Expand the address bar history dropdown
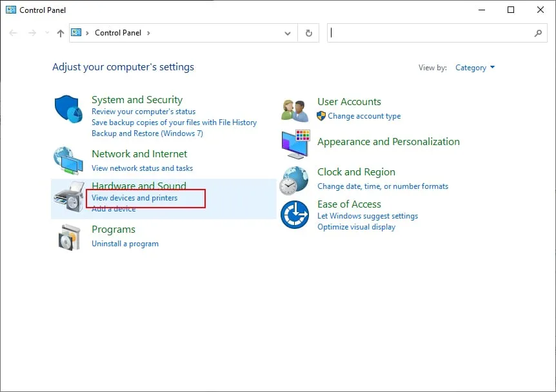This screenshot has height=392, width=556. tap(288, 33)
